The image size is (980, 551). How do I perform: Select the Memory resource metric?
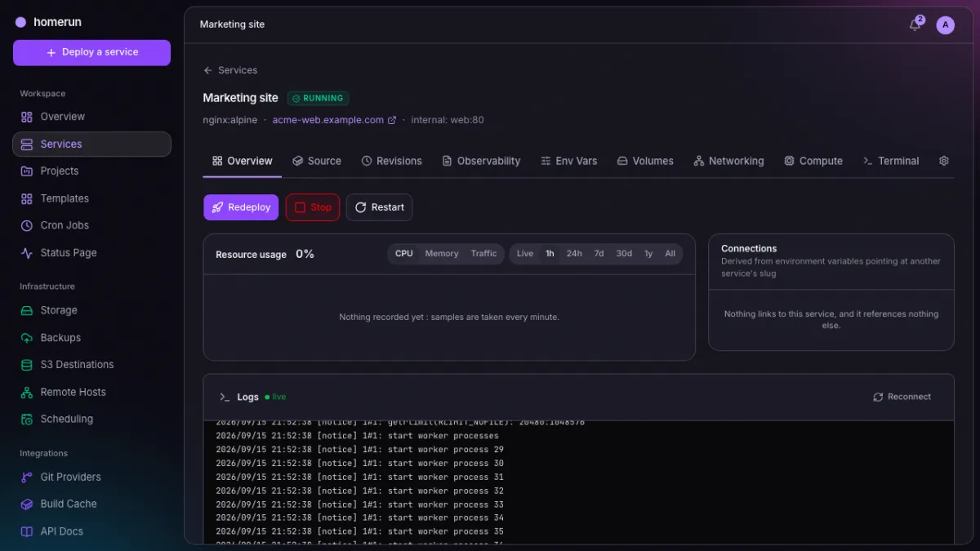click(x=442, y=254)
